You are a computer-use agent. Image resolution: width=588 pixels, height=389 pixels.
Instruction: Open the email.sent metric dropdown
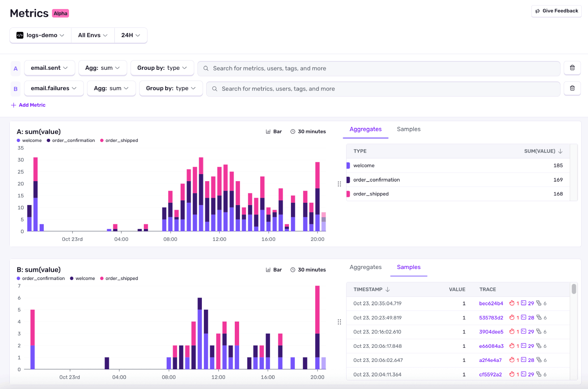[x=49, y=67]
